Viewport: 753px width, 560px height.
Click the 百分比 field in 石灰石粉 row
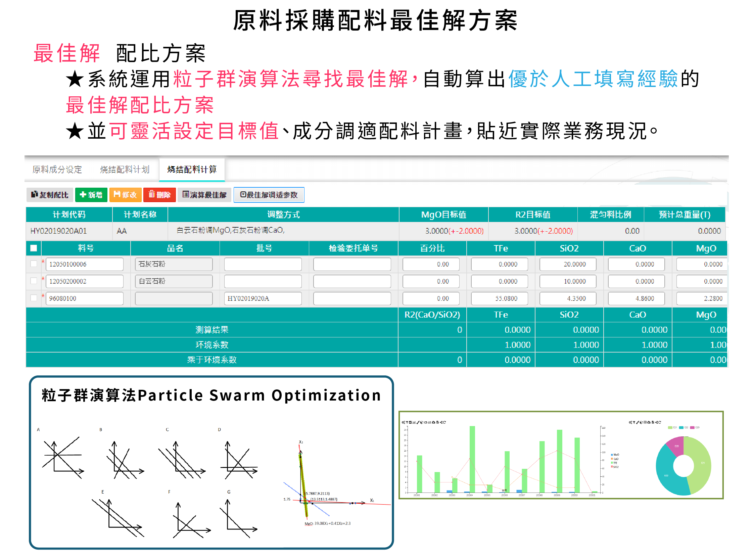pos(431,265)
